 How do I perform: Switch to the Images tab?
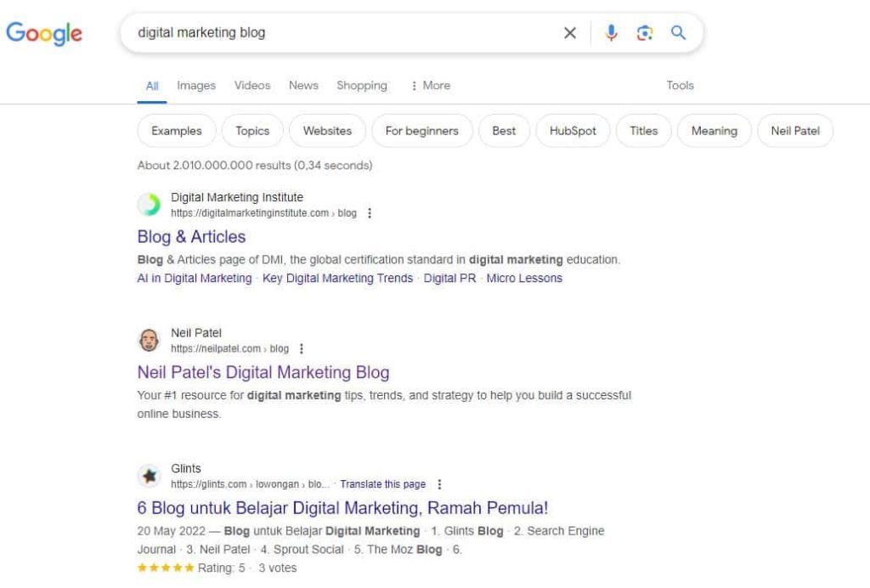click(x=195, y=86)
